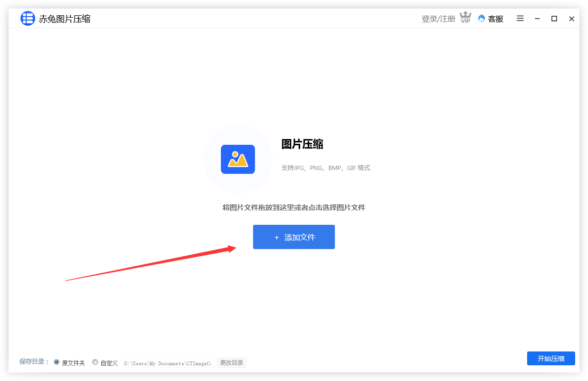The height and width of the screenshot is (381, 588).
Task: Click the 添加文件 button
Action: pyautogui.click(x=294, y=237)
